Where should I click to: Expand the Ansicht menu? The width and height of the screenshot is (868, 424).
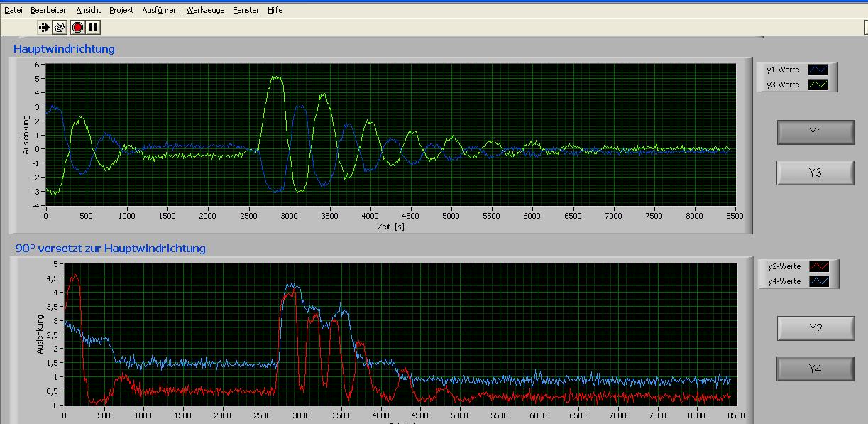click(x=89, y=10)
